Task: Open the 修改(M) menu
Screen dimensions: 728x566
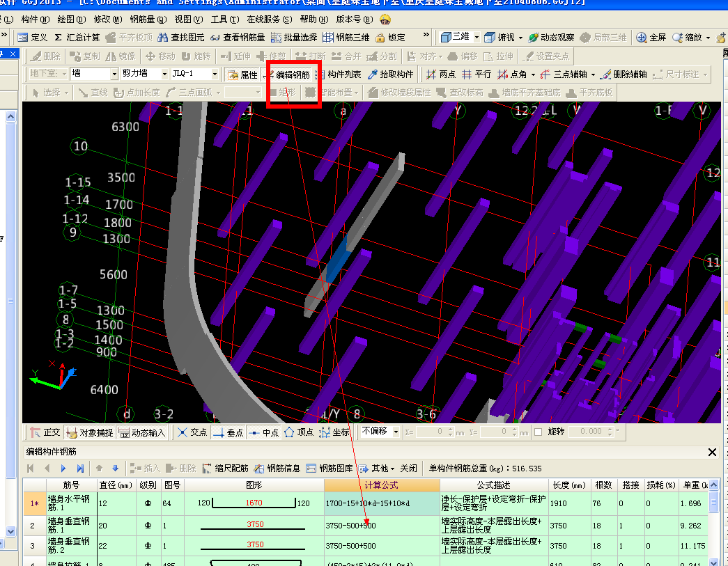Action: pyautogui.click(x=108, y=19)
